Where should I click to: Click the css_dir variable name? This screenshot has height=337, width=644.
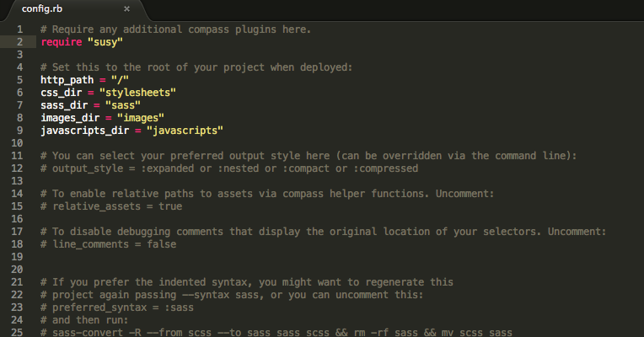(x=62, y=93)
